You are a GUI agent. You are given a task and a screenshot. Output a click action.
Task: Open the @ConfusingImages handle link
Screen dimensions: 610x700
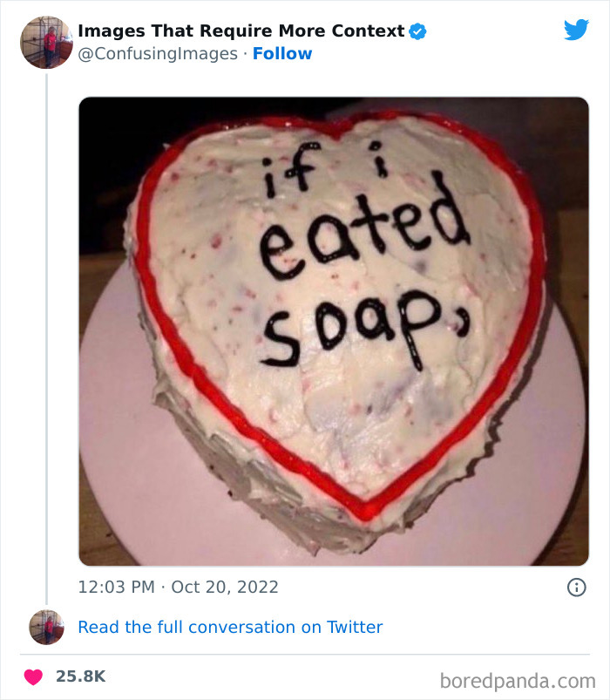click(x=158, y=54)
